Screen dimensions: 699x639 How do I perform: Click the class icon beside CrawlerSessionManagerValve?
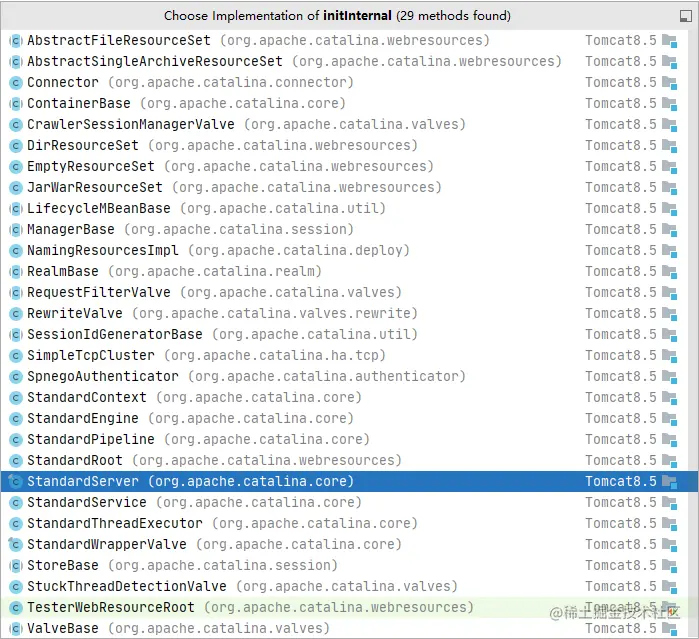coord(16,125)
